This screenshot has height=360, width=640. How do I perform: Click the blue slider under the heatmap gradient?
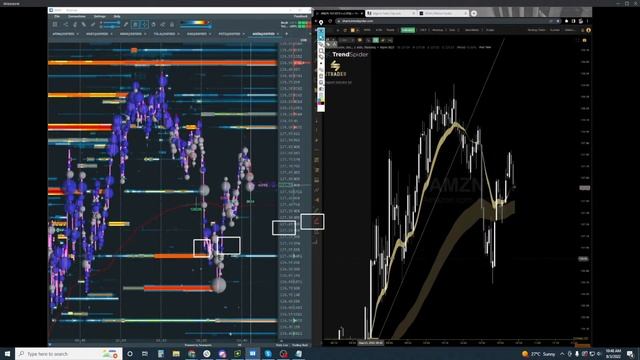click(x=196, y=27)
